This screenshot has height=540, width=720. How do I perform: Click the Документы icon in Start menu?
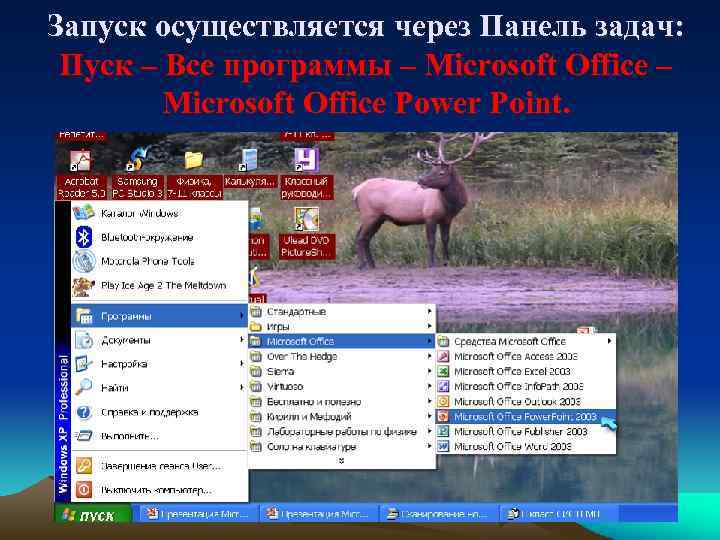[84, 340]
